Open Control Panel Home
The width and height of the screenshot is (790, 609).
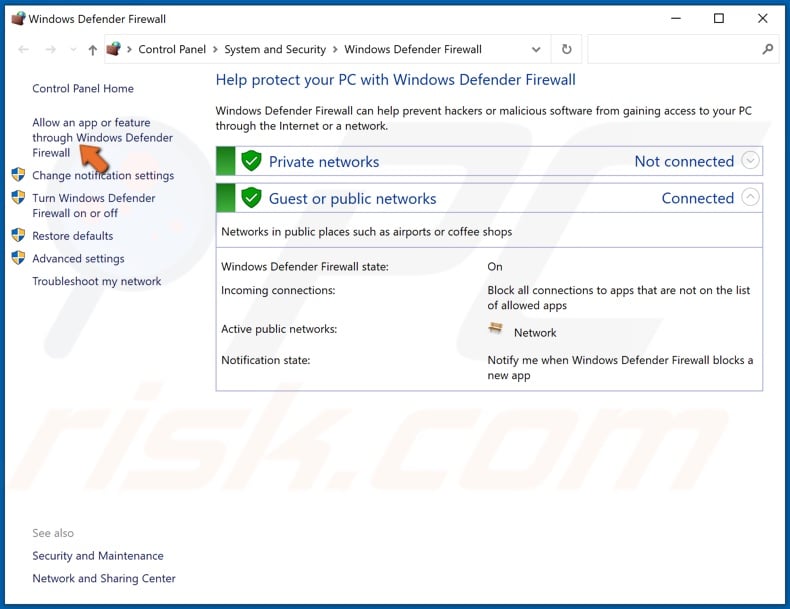pyautogui.click(x=83, y=89)
